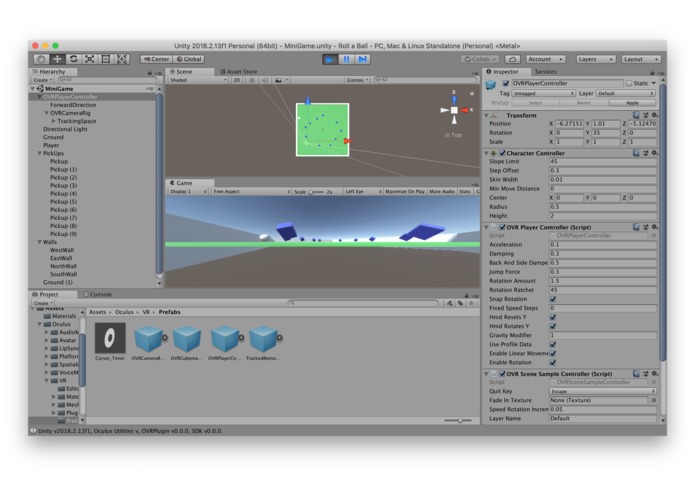
Task: Select the Rect Transform tool
Action: (105, 59)
